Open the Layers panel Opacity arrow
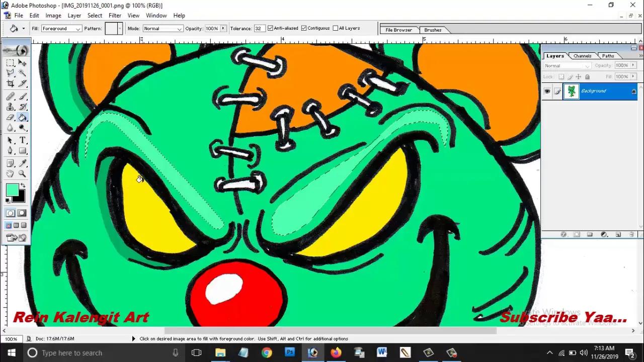This screenshot has height=362, width=644. click(x=633, y=65)
